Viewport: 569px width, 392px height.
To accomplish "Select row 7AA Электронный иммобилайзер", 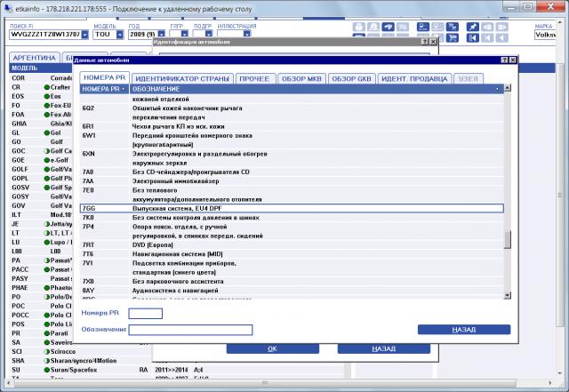I will click(x=292, y=181).
